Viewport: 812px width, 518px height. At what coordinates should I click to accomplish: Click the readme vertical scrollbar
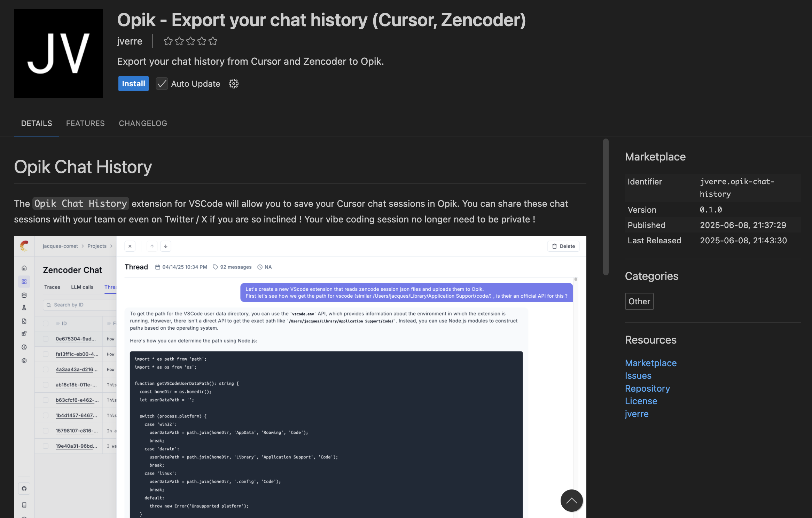tap(606, 207)
